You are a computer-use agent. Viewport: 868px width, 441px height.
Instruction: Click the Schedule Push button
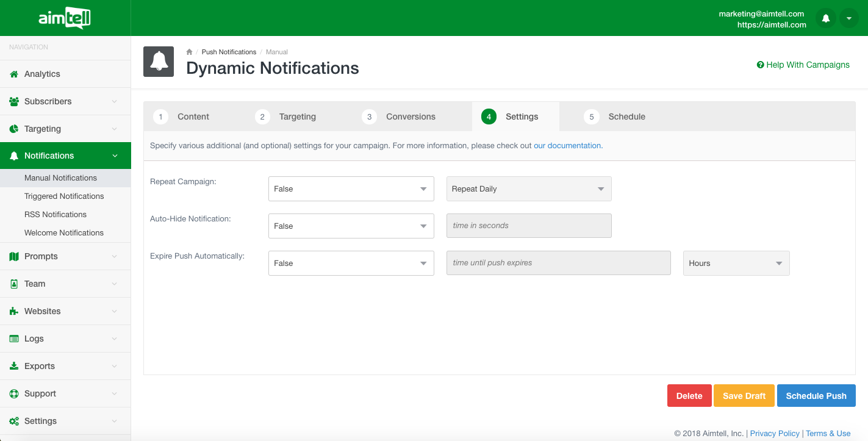coord(816,395)
